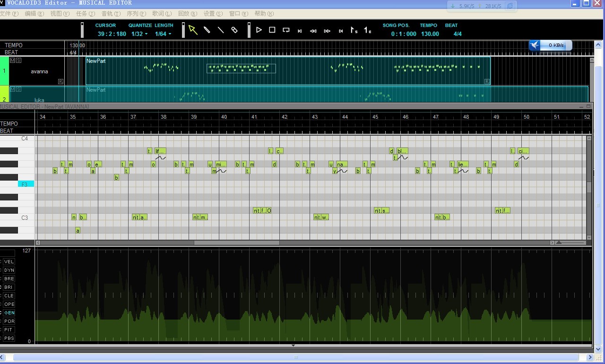Click the C4 piano key label
This screenshot has width=605, height=364.
(25, 139)
